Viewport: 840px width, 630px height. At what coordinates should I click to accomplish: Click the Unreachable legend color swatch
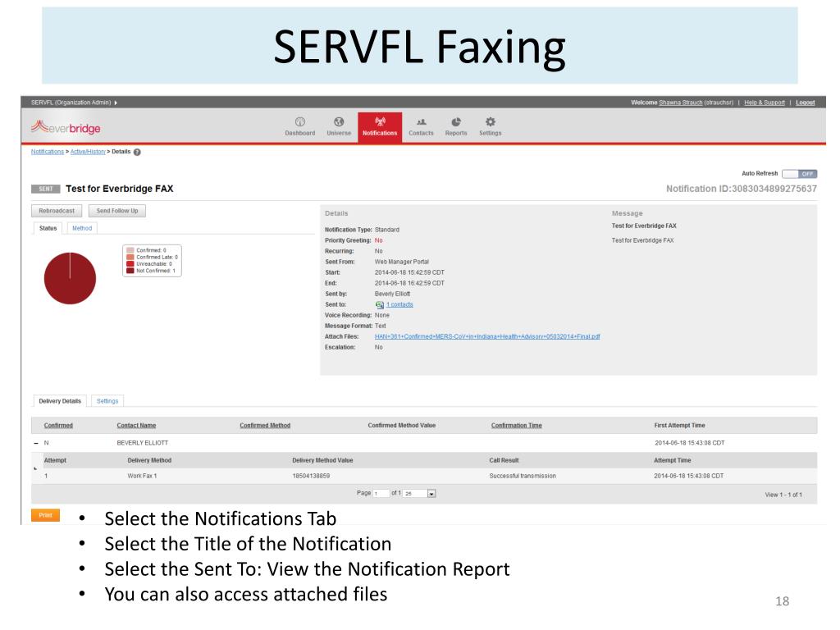tap(130, 263)
